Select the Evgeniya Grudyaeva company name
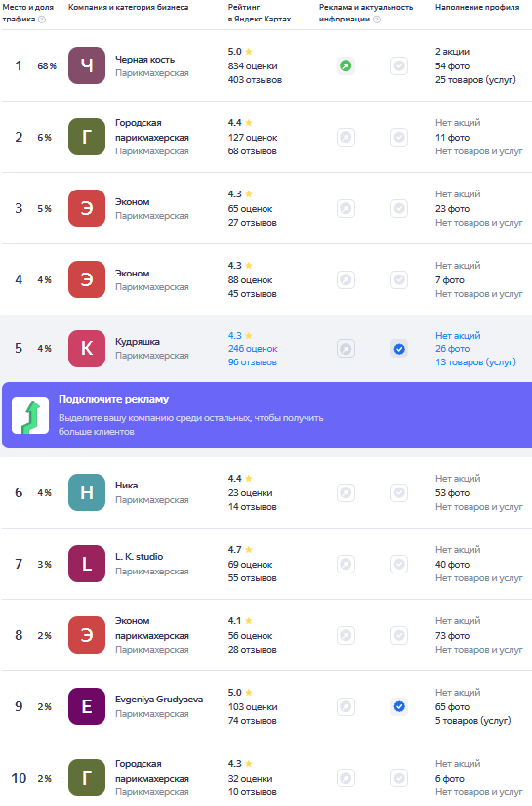The height and width of the screenshot is (806, 532). (x=159, y=700)
